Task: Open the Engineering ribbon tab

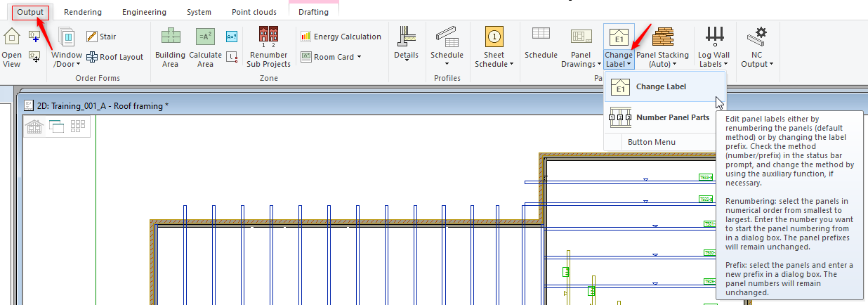Action: tap(144, 12)
